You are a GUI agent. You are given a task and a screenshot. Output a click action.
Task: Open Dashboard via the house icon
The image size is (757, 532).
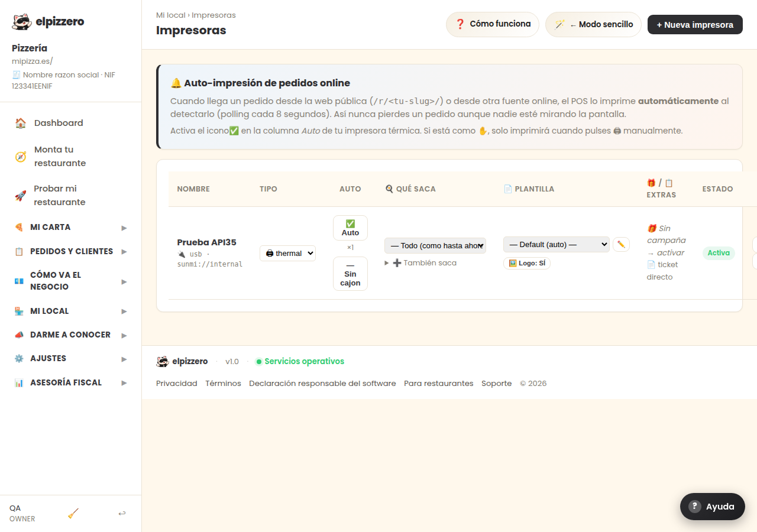tap(21, 123)
